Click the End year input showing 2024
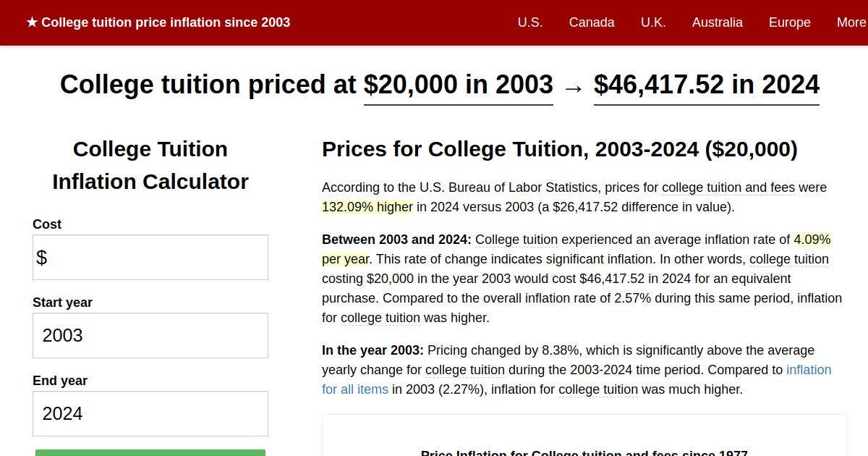Viewport: 868px width, 456px height. click(x=150, y=413)
